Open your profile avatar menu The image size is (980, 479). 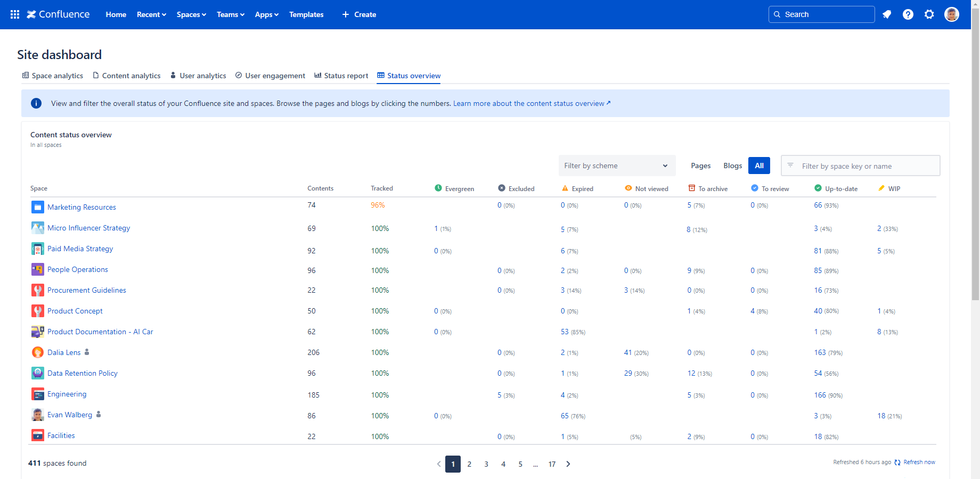coord(952,14)
